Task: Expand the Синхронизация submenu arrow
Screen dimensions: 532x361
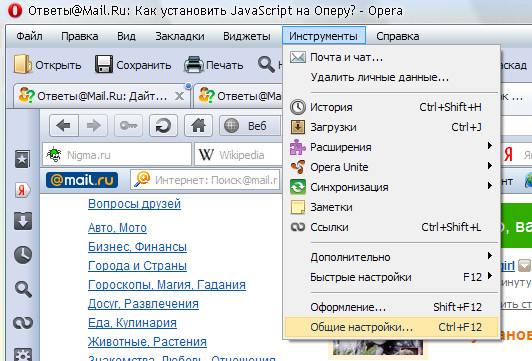Action: point(490,186)
